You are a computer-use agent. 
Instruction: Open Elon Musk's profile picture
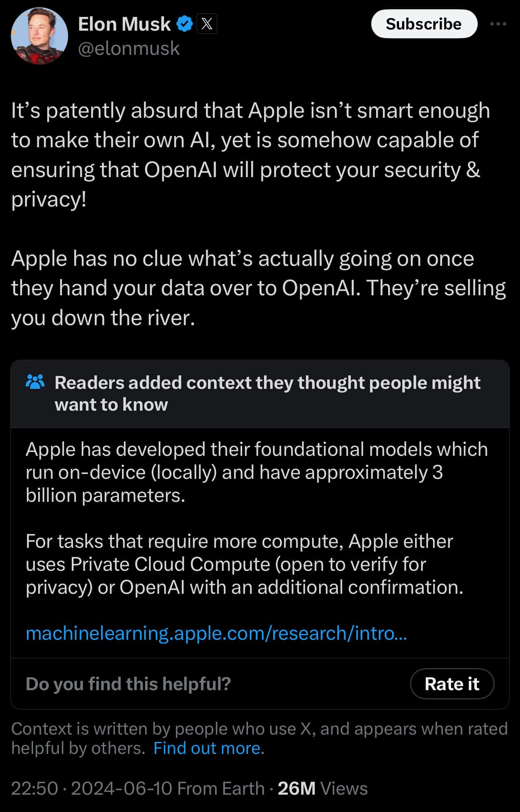[39, 36]
